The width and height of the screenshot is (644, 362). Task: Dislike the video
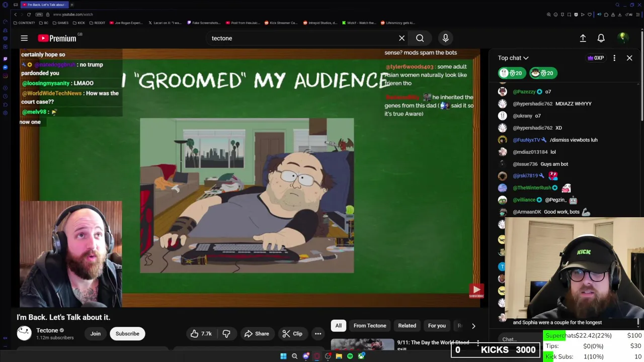pyautogui.click(x=226, y=333)
